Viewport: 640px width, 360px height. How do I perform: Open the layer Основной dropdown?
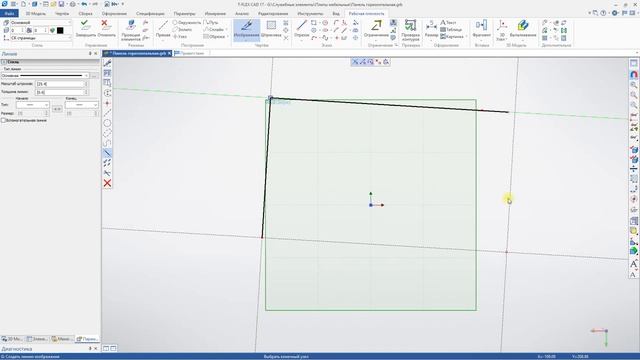(40, 23)
